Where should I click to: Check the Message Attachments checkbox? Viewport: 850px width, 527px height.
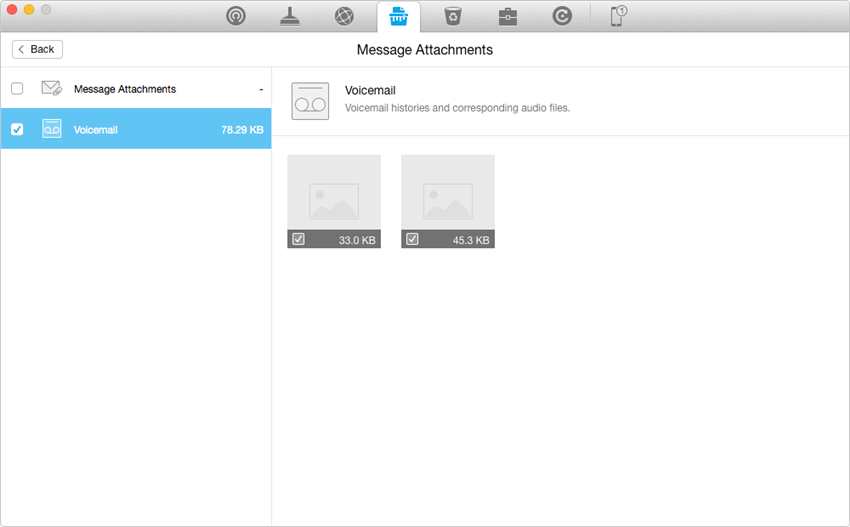(x=17, y=88)
